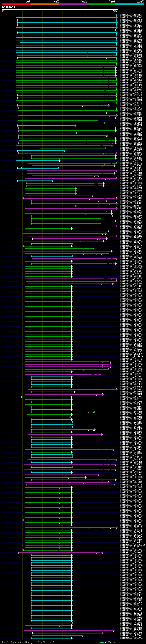Select hit label UniRef100_Q9M6E6

coord(131,27)
